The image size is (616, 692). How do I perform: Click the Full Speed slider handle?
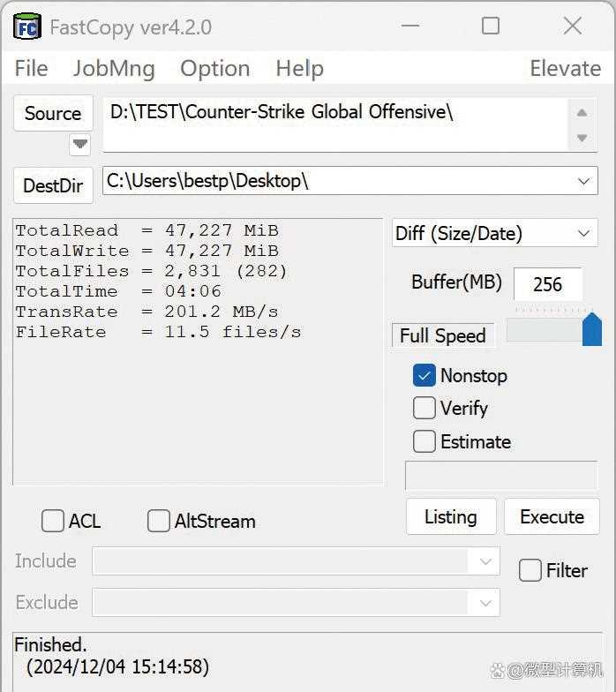(x=591, y=329)
